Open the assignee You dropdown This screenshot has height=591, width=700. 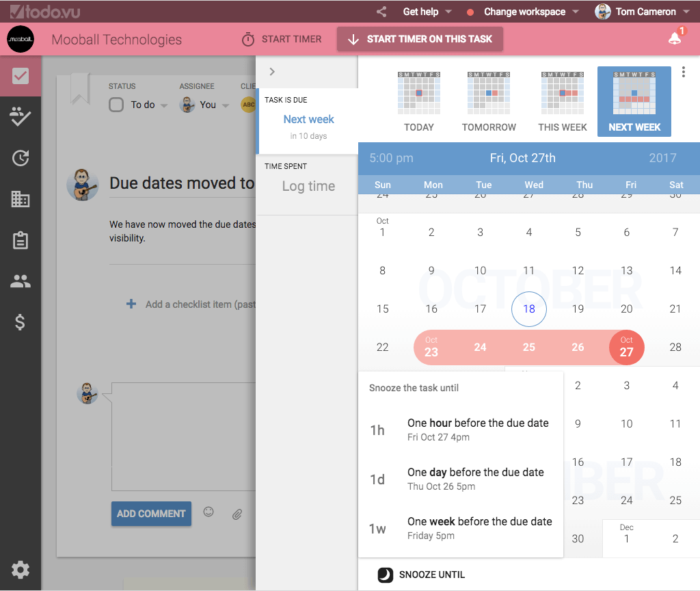pyautogui.click(x=226, y=106)
